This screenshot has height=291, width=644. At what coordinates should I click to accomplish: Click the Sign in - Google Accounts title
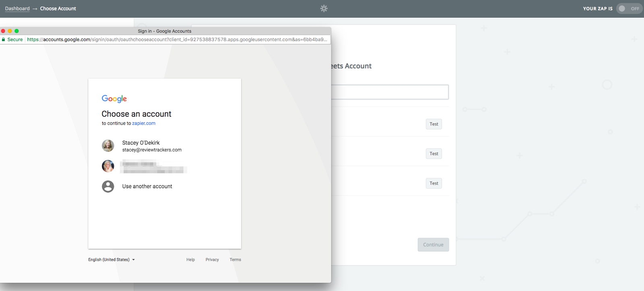tap(165, 31)
